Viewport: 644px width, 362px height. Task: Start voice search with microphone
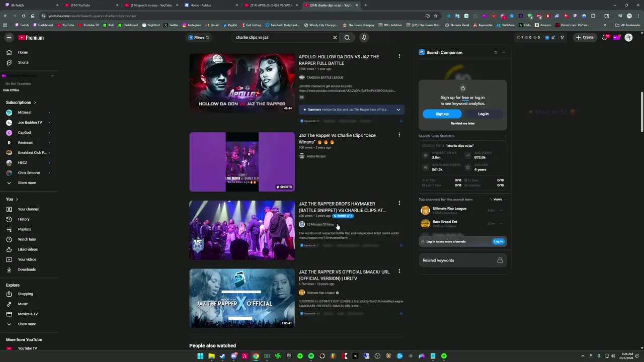[364, 37]
